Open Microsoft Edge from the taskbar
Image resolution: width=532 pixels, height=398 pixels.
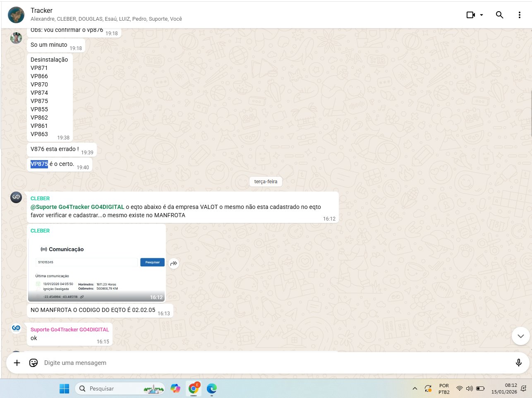click(x=212, y=388)
